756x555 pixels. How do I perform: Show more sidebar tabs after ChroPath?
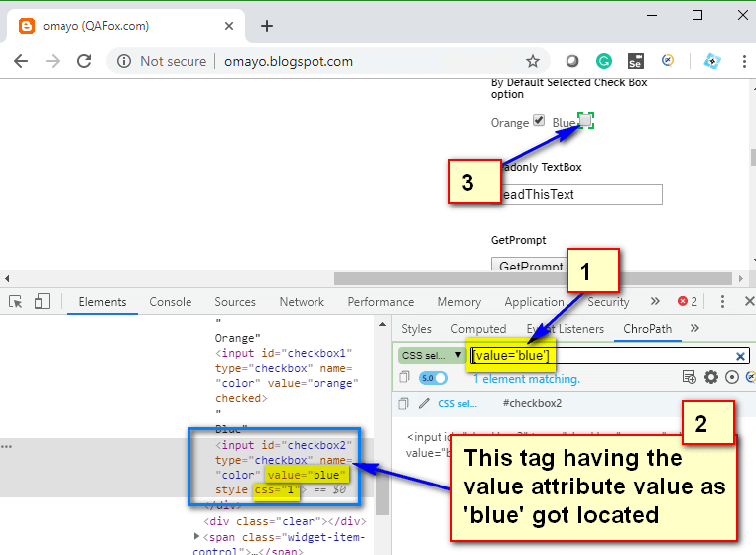694,329
